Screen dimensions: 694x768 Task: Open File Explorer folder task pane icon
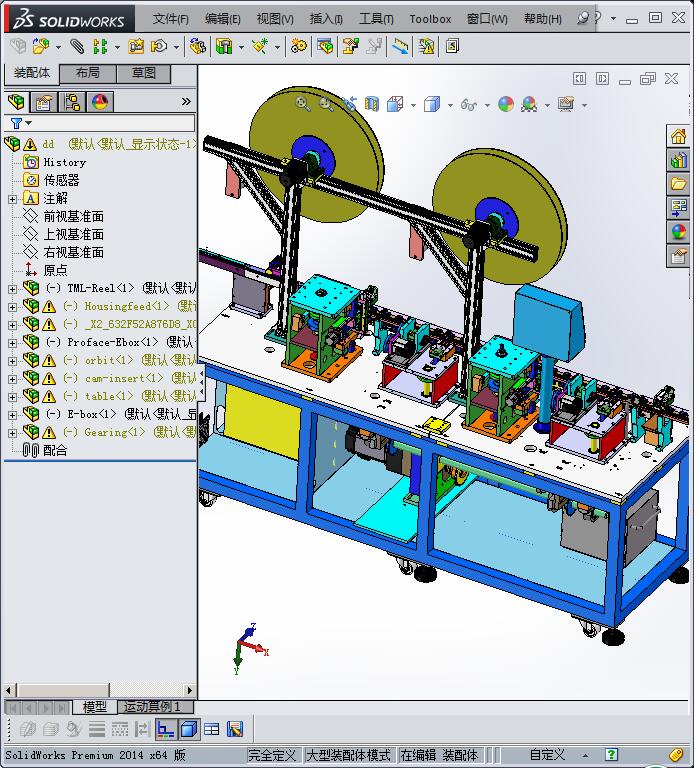pos(678,184)
